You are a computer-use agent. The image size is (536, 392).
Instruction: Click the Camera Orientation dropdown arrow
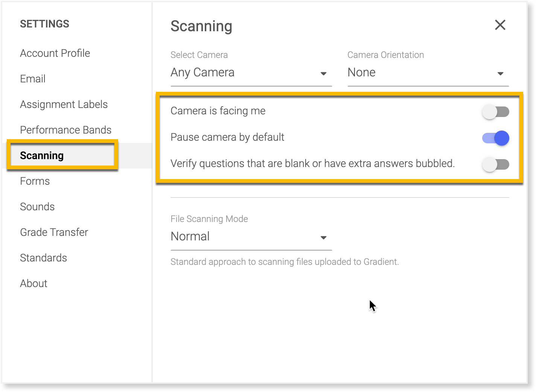501,74
